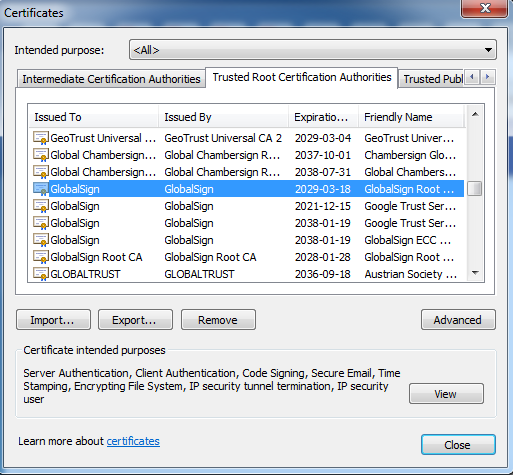
Task: Click expiration date 2036-09-18
Action: coord(323,274)
